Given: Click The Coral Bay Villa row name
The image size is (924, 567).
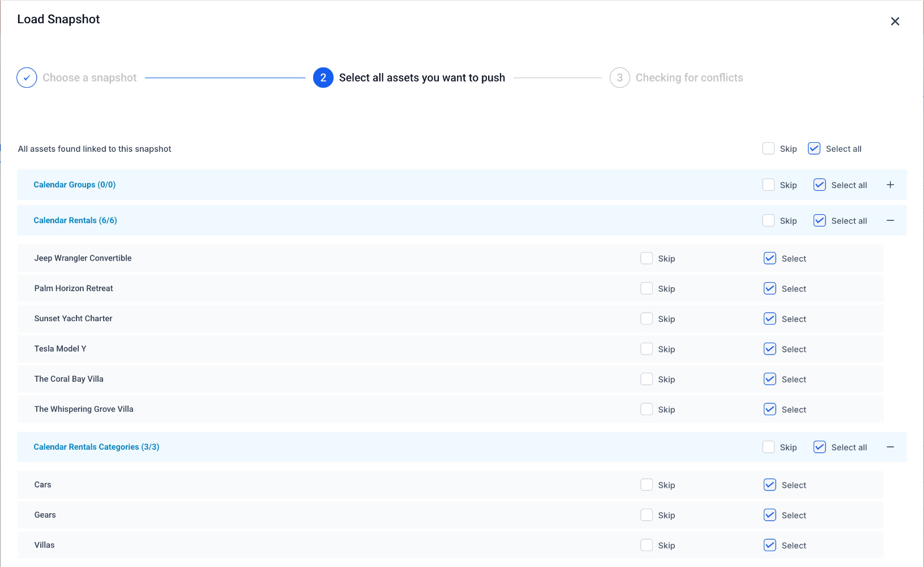Looking at the screenshot, I should [69, 379].
